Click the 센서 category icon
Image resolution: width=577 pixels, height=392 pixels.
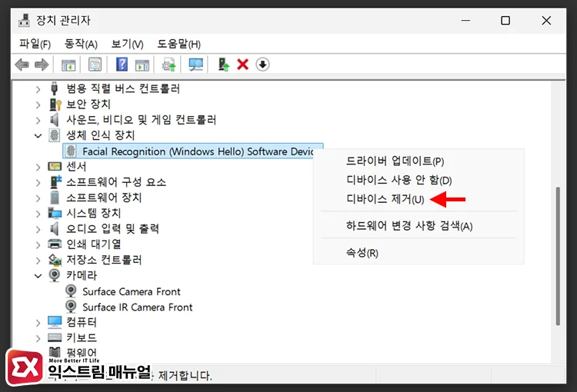[55, 166]
